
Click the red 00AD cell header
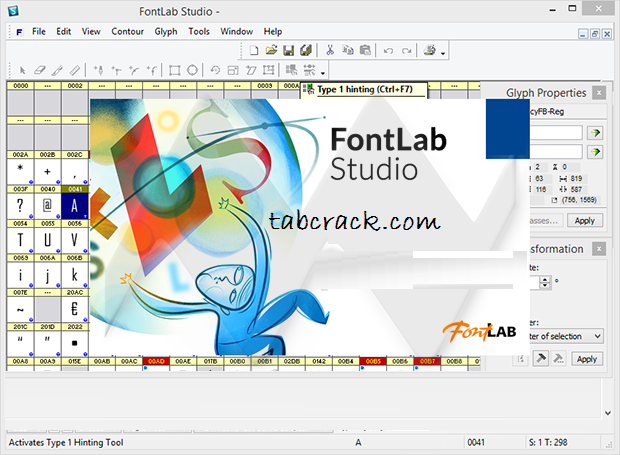tap(156, 361)
